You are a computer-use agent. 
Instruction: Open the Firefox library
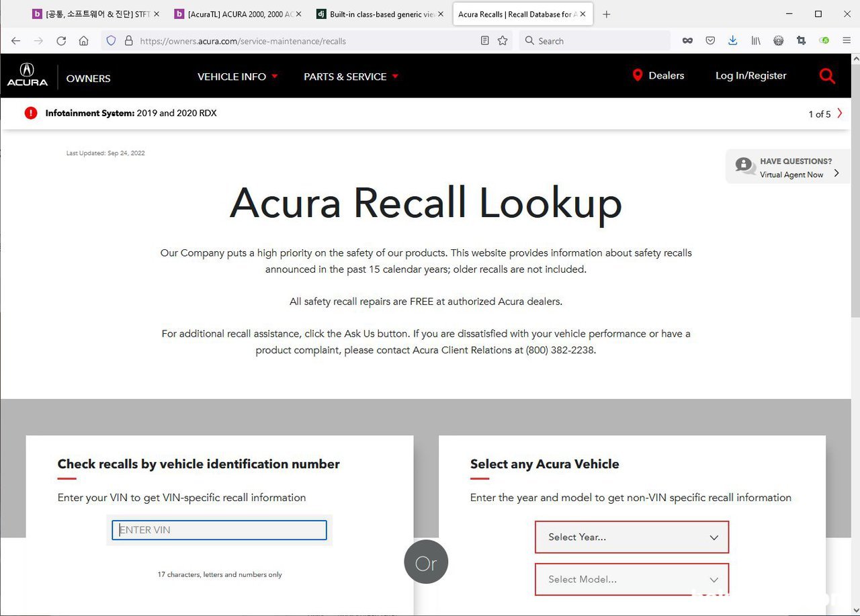coord(756,41)
